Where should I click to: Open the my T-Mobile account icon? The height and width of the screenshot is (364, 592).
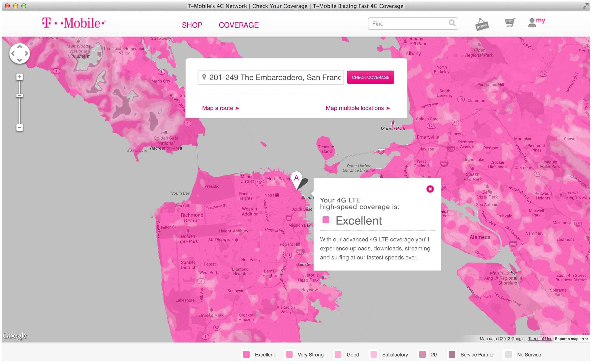[537, 23]
